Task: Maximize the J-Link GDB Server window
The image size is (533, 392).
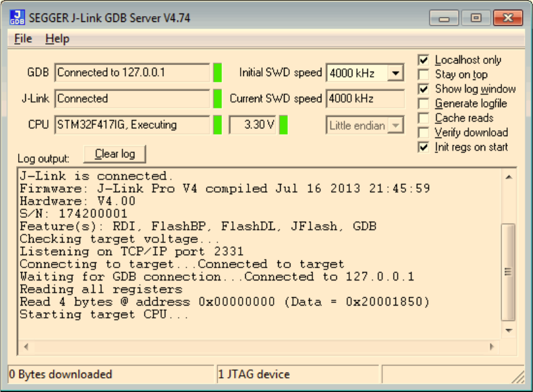Action: 476,18
